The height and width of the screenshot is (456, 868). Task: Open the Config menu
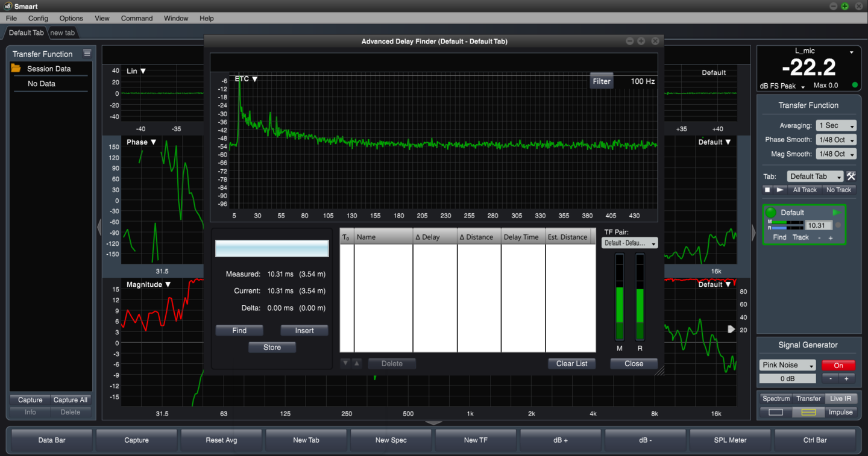[x=38, y=19]
